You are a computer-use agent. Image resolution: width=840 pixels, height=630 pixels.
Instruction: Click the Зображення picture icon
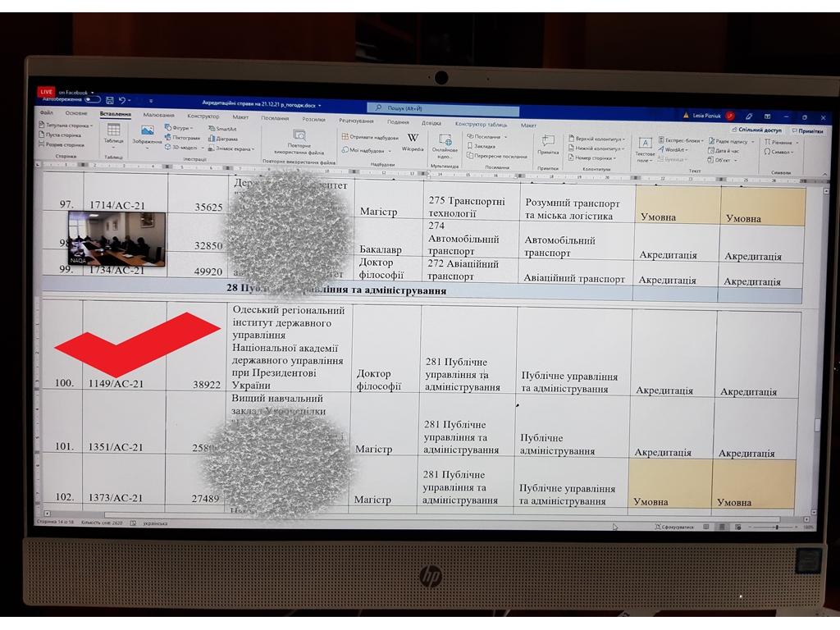tap(148, 130)
